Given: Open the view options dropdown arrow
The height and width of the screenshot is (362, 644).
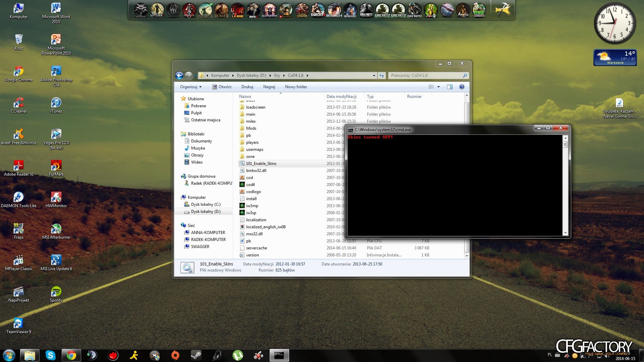Looking at the screenshot, I should click(438, 87).
